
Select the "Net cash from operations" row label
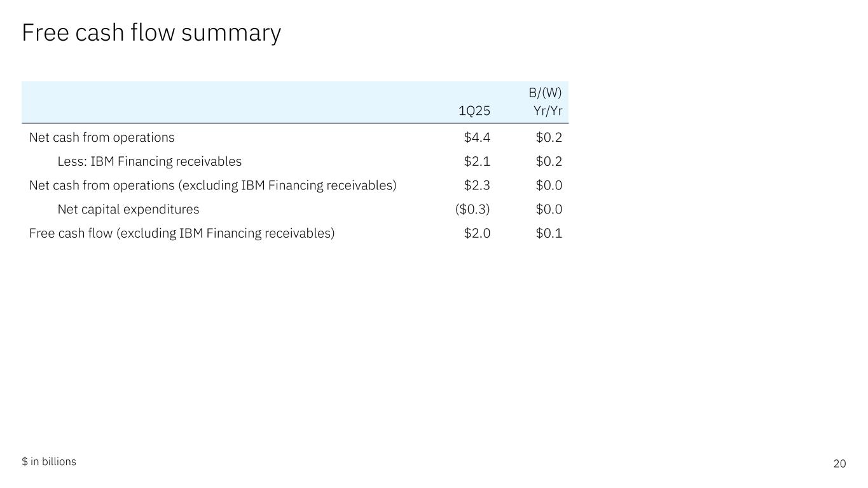tap(102, 137)
